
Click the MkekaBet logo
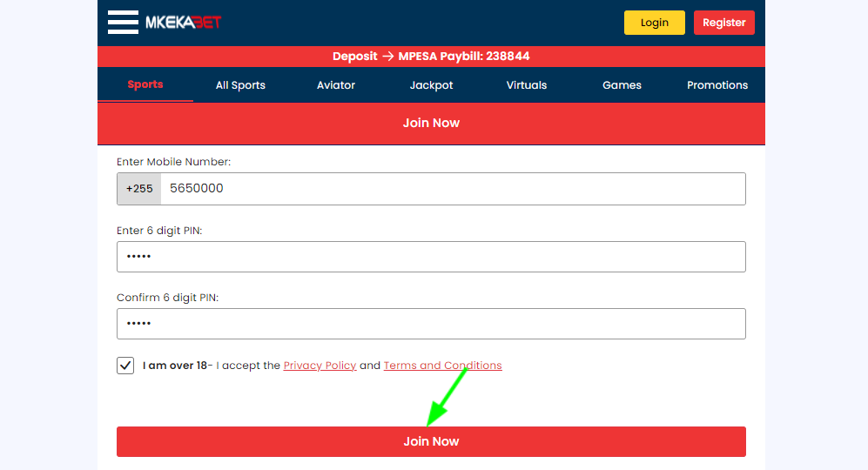pos(183,22)
